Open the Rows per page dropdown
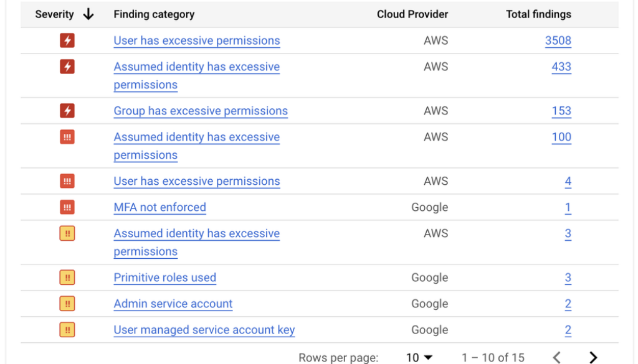The image size is (638, 364). [x=419, y=357]
